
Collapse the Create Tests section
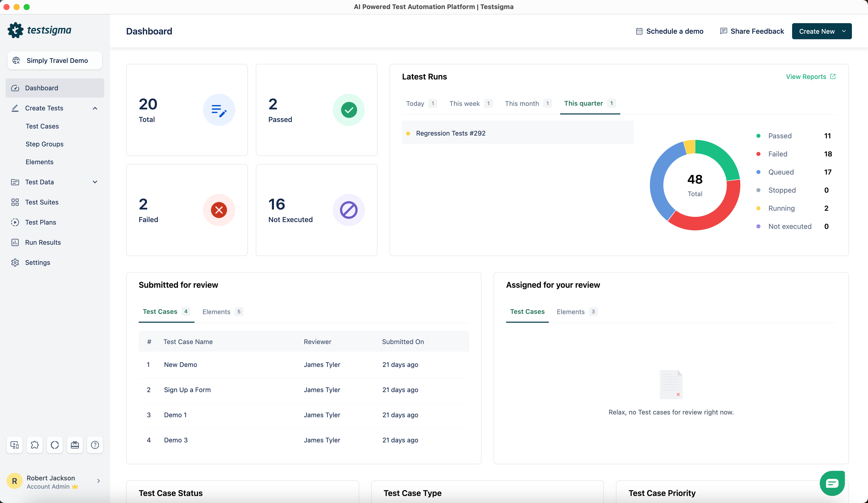tap(95, 108)
